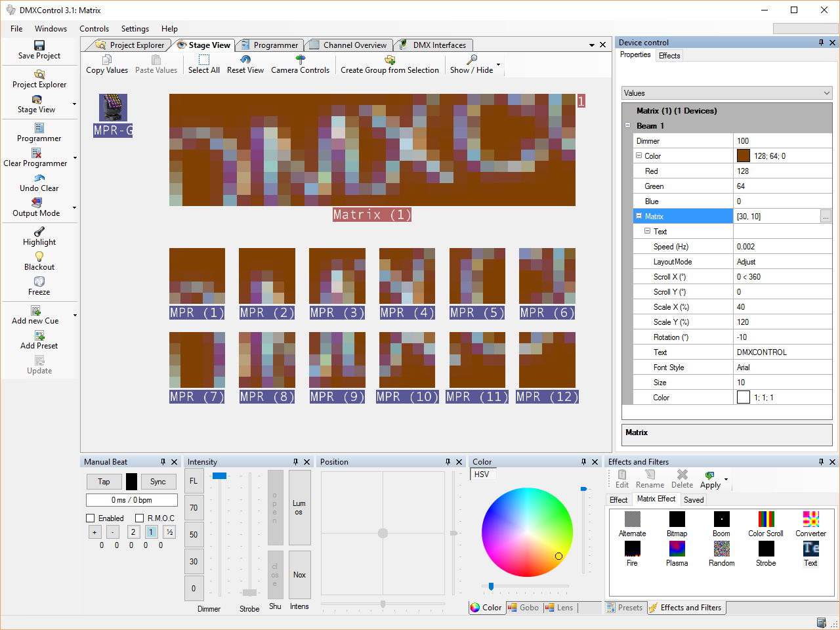Pick a hue on the HSV color wheel
The height and width of the screenshot is (630, 840).
[x=527, y=532]
